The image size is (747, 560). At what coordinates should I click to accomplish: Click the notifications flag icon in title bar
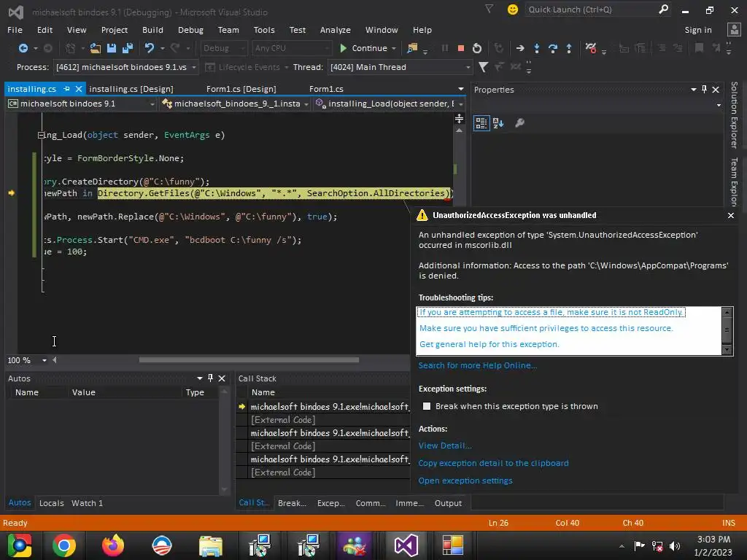[489, 9]
